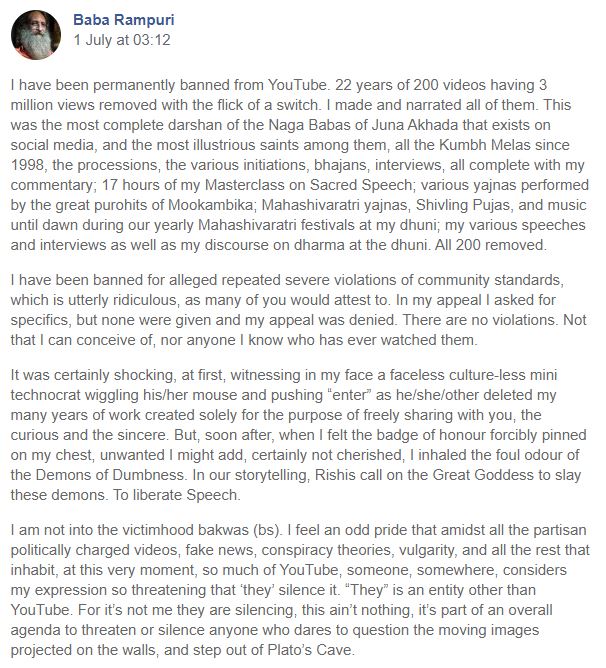The width and height of the screenshot is (606, 668).
Task: Click the sentence 'All 200 removed.'
Action: pyautogui.click(x=491, y=245)
